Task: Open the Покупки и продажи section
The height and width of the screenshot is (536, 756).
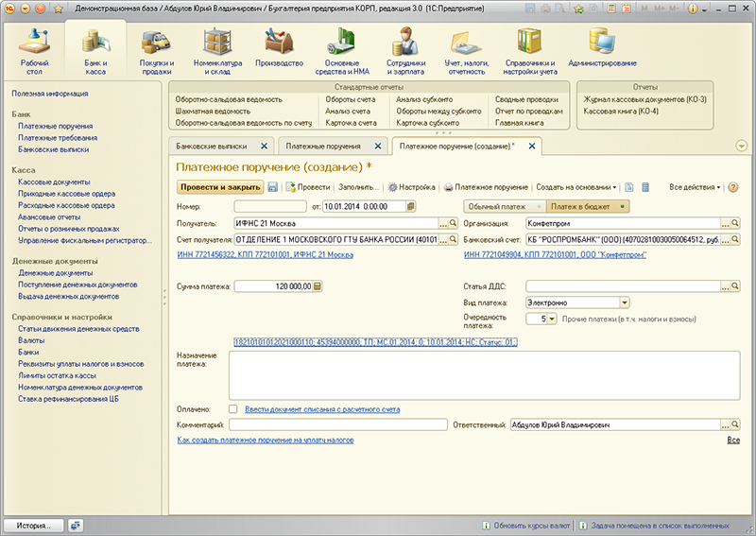Action: click(157, 51)
